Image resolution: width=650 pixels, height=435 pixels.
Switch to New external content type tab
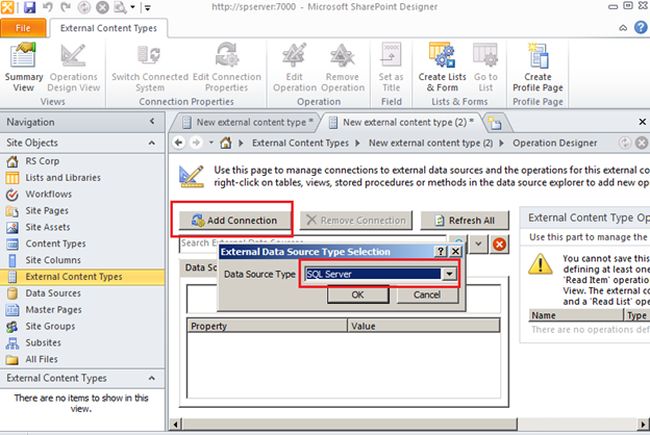248,122
